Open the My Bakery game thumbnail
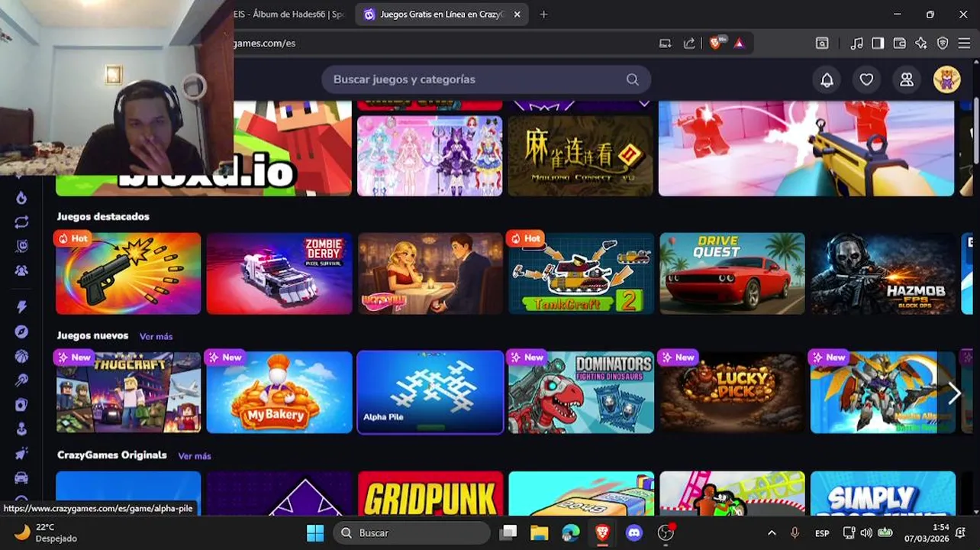 click(279, 393)
